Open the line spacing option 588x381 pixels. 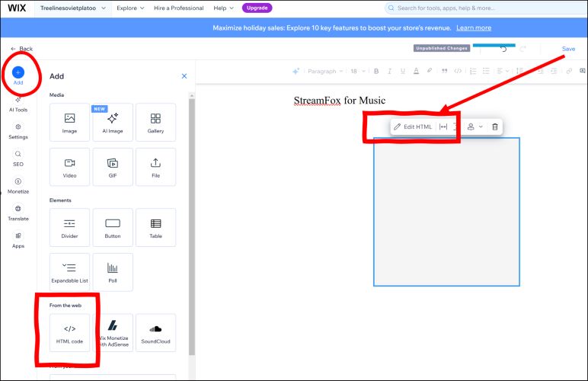coord(519,71)
